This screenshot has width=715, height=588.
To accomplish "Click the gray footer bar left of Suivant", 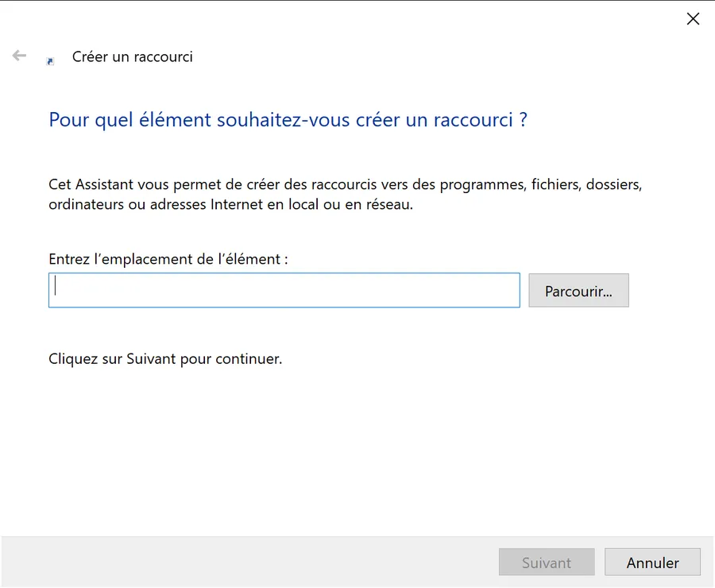I will coord(250,562).
